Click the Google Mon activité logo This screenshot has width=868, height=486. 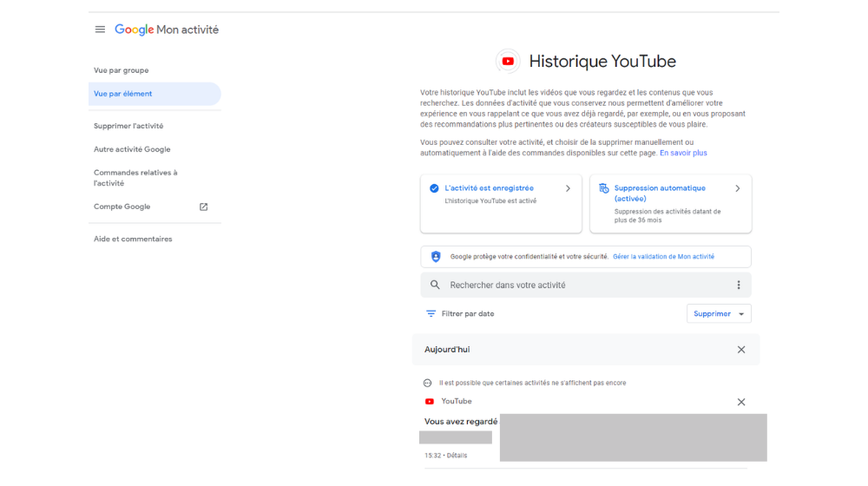click(167, 30)
